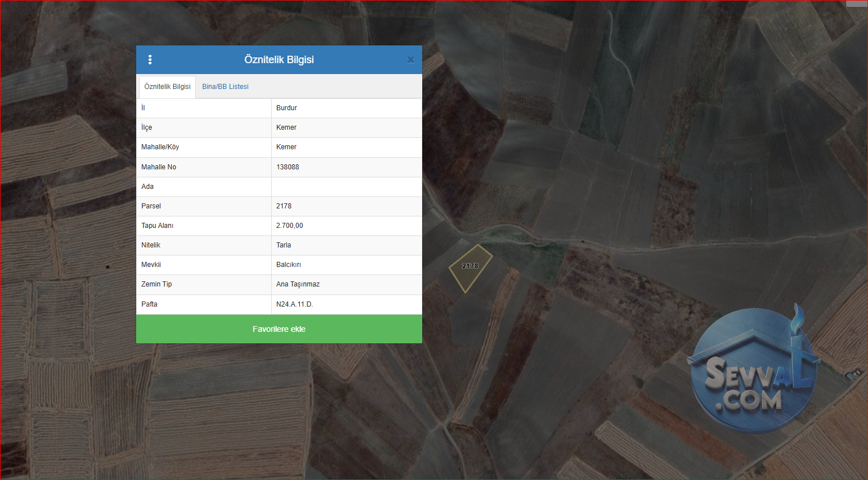Select parcel 2178 on the map

pyautogui.click(x=470, y=268)
